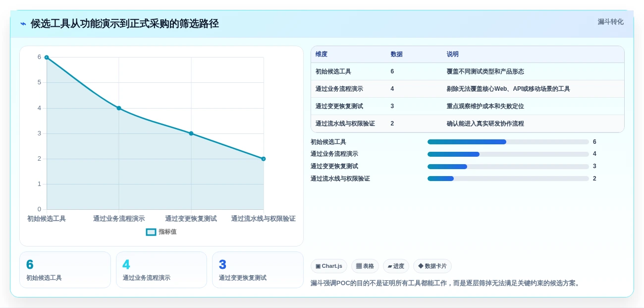This screenshot has height=308, width=644.
Task: Click chart data point at 通过业务流程演示
Action: pos(119,108)
